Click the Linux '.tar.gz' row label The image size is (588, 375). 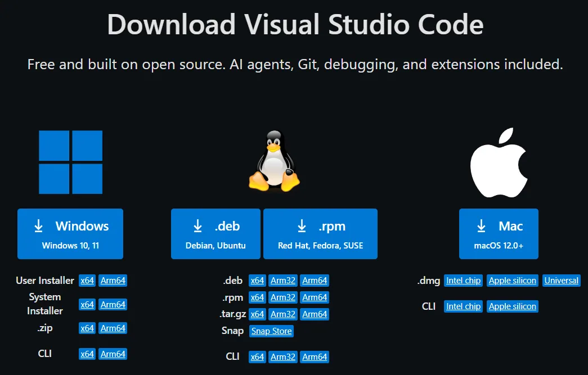coord(232,314)
